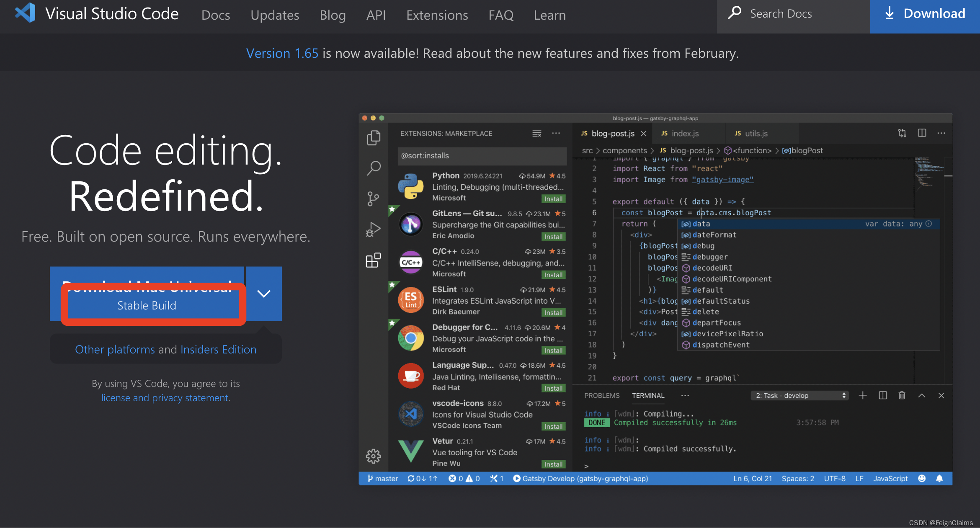Open the panel tabs overflow ellipsis
Screen dimensions: 980x531
pyautogui.click(x=685, y=395)
